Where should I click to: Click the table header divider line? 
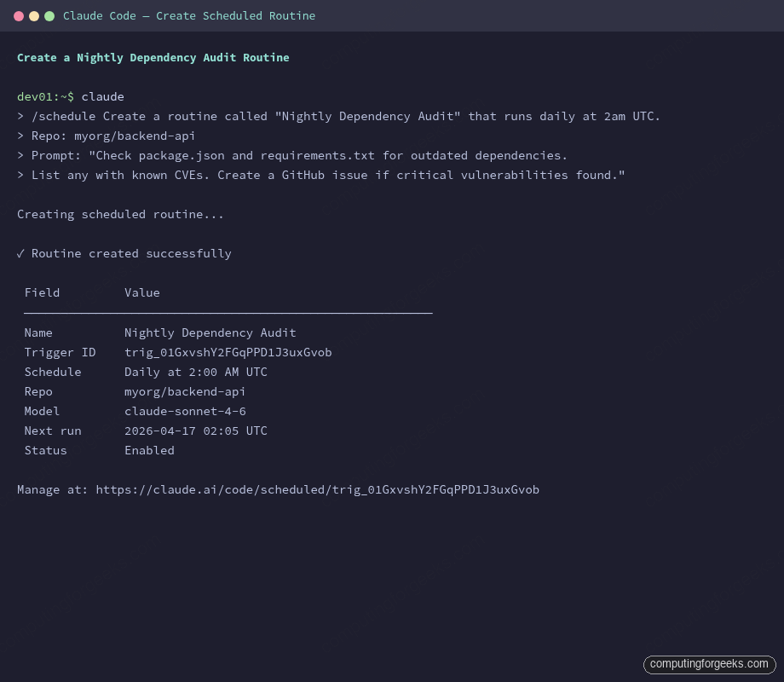point(228,312)
